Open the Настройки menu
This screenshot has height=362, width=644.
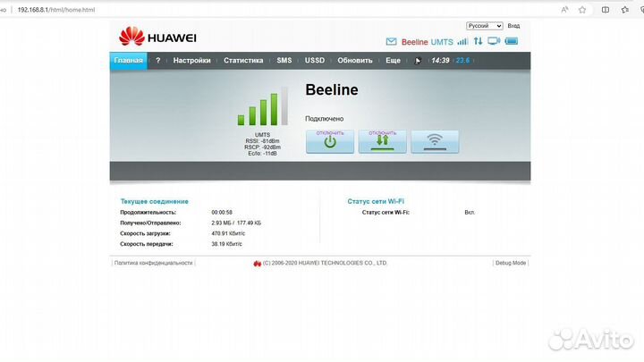point(191,61)
